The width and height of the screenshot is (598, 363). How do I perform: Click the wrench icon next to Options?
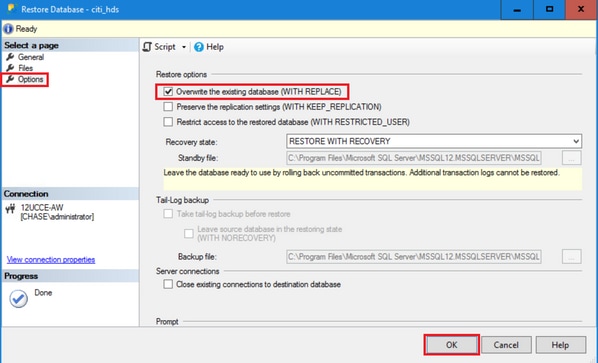tap(10, 79)
